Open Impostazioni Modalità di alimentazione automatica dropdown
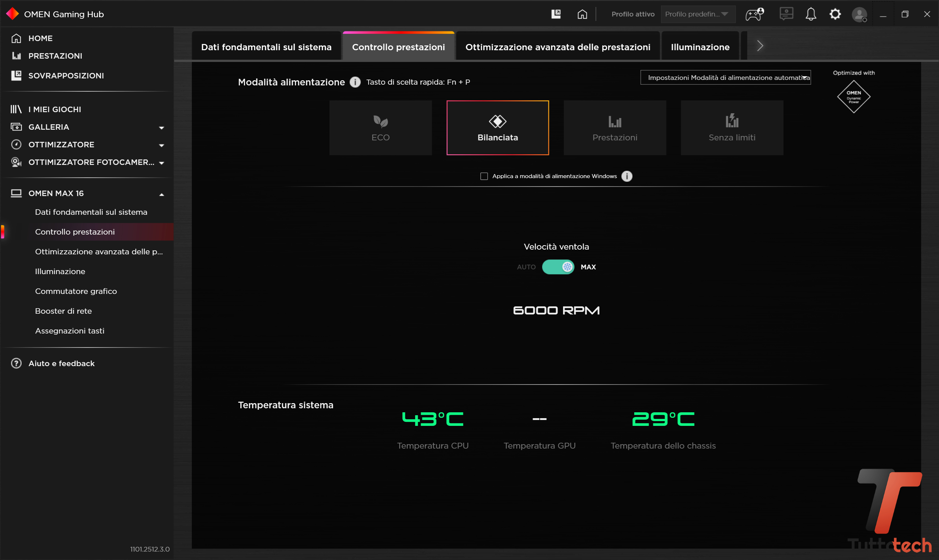939x560 pixels. click(x=725, y=77)
